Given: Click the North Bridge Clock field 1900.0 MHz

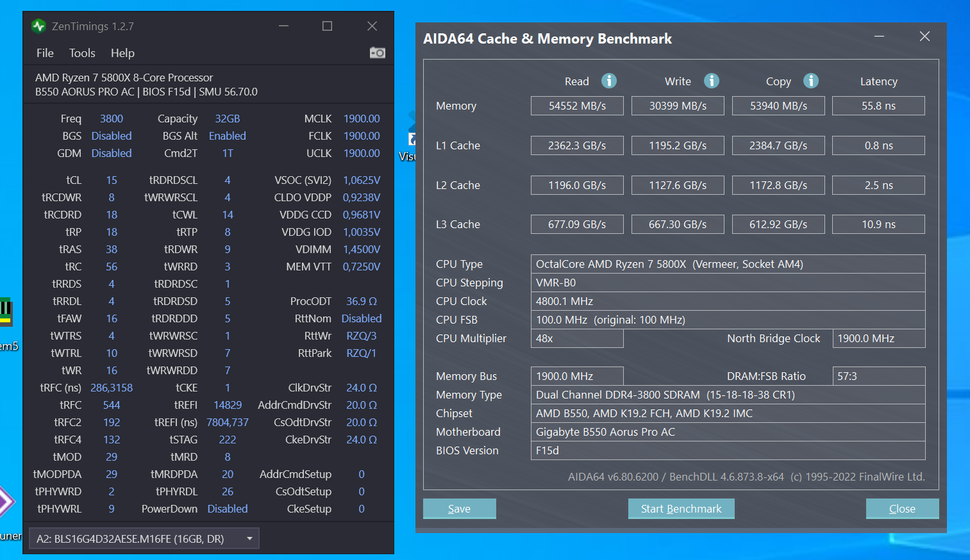Looking at the screenshot, I should 879,338.
